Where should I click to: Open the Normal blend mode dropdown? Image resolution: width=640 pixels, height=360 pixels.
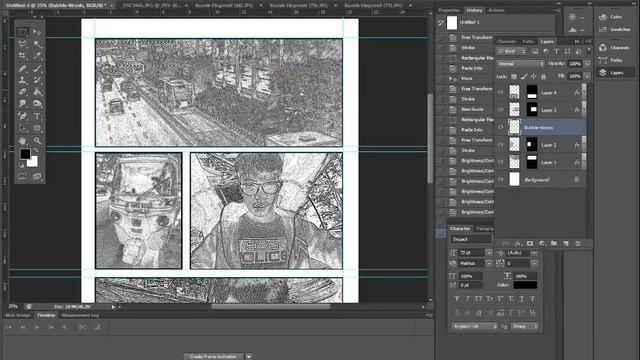pyautogui.click(x=521, y=64)
